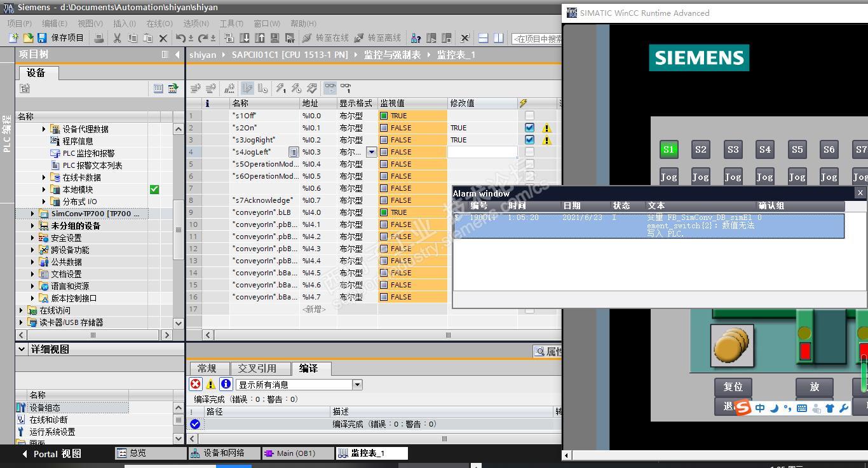Open the 视图(V) menu
The height and width of the screenshot is (468, 868).
90,24
